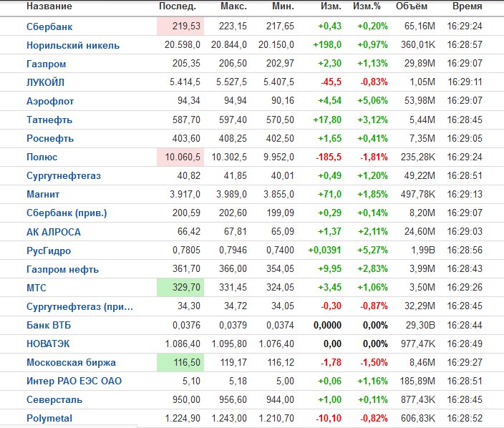The image size is (504, 428).
Task: Sort by the Название column header
Action: [x=49, y=6]
